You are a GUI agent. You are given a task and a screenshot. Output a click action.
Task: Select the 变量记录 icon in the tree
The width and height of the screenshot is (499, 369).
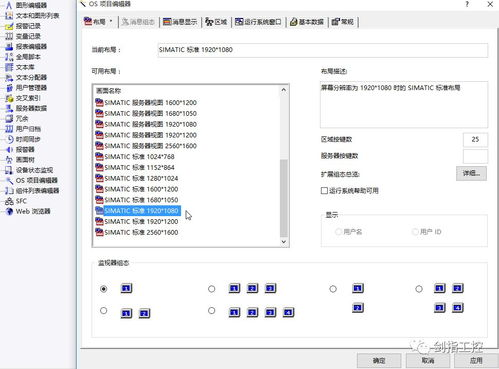9,36
